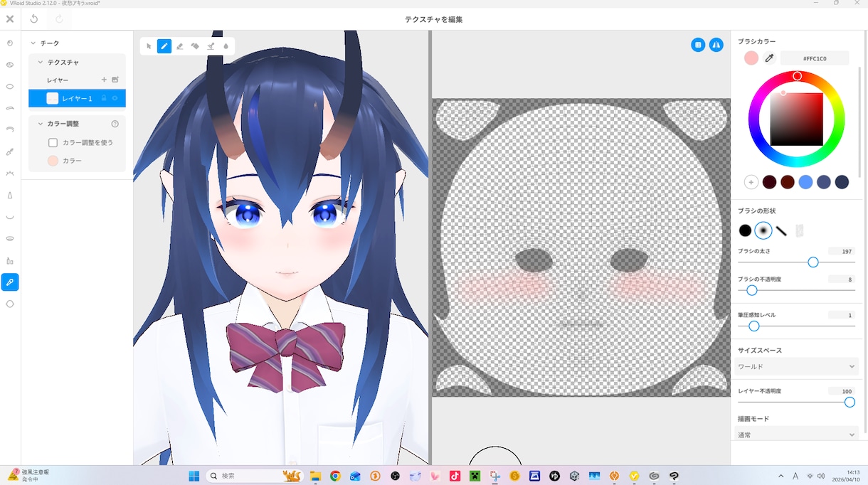The width and height of the screenshot is (868, 485).
Task: Open the Windows Start menu
Action: pos(194,476)
